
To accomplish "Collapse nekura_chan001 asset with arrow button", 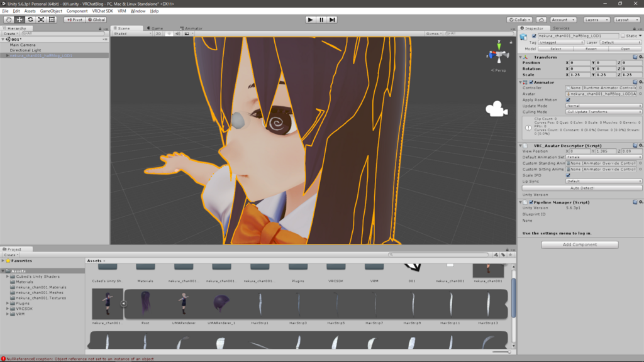I will [x=123, y=304].
